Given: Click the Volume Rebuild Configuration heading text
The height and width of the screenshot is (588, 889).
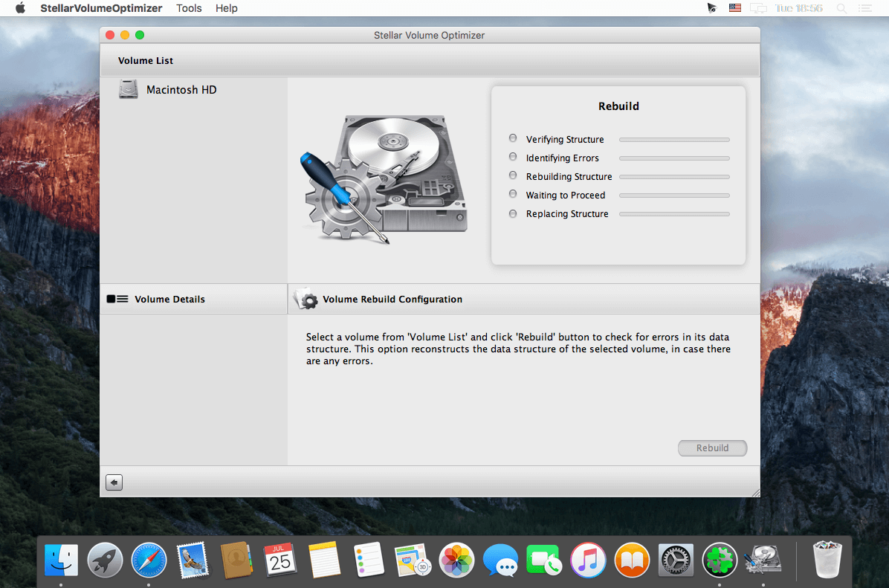Looking at the screenshot, I should (392, 299).
